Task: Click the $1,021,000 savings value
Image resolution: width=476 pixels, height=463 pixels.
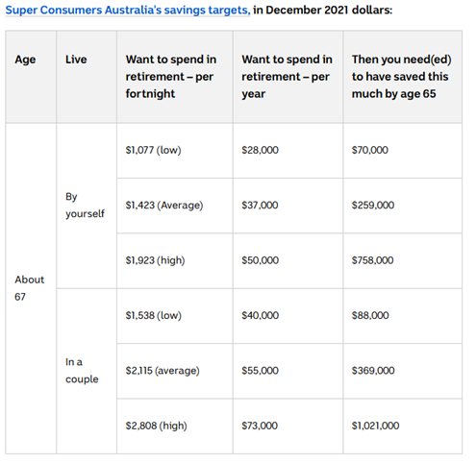Action: [x=375, y=426]
